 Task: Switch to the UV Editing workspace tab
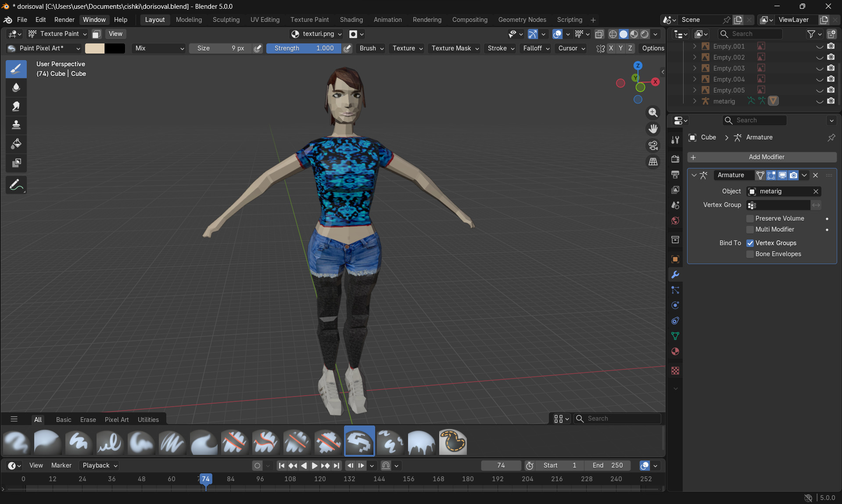click(265, 20)
